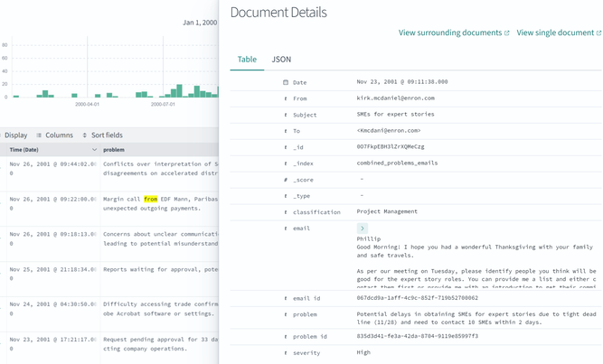
Task: Click the Sort fields button
Action: pyautogui.click(x=102, y=135)
